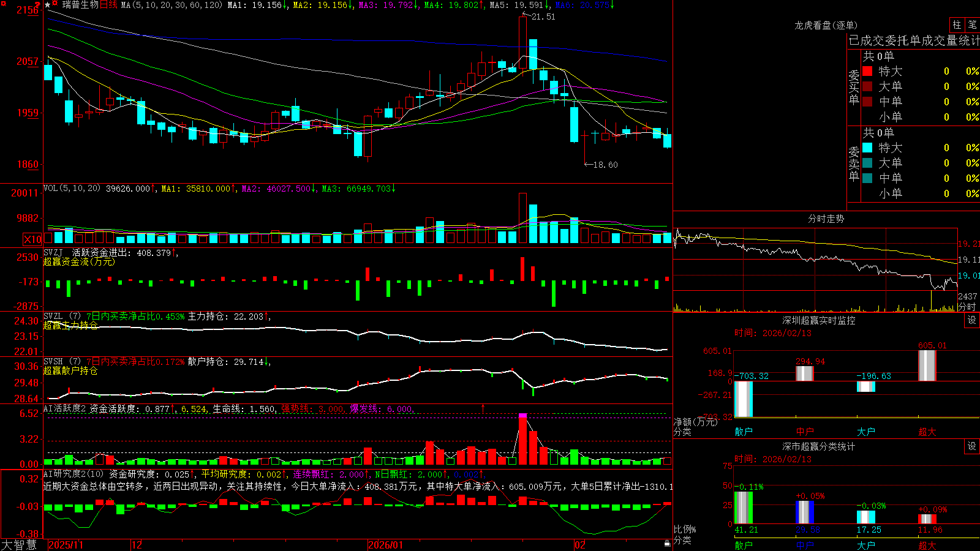
Task: Select 超大 category under 深市超赢分类统计 chart
Action: coord(927,545)
